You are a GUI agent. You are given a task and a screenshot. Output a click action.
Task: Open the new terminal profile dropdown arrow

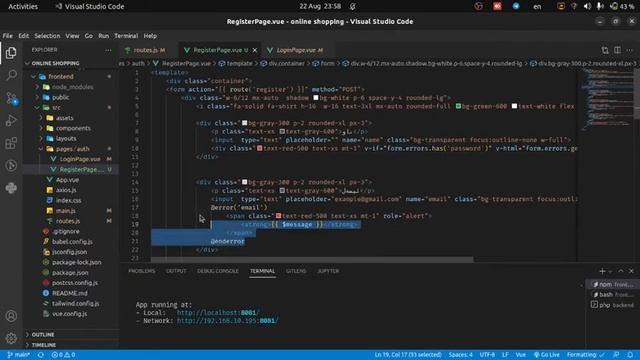coord(611,271)
